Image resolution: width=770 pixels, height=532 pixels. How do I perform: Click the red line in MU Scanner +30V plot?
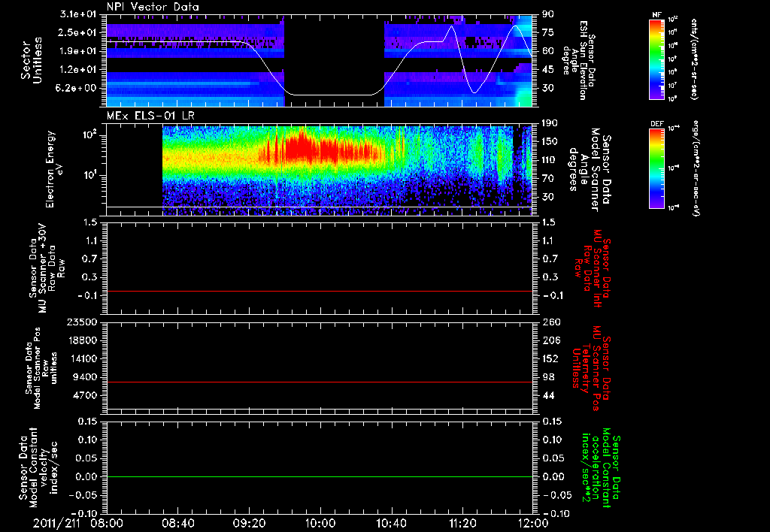click(x=319, y=291)
